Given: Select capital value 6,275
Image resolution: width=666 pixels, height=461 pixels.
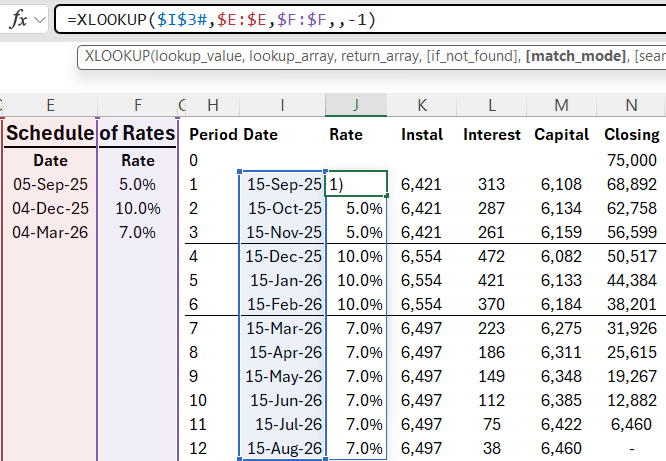Looking at the screenshot, I should [x=562, y=328].
